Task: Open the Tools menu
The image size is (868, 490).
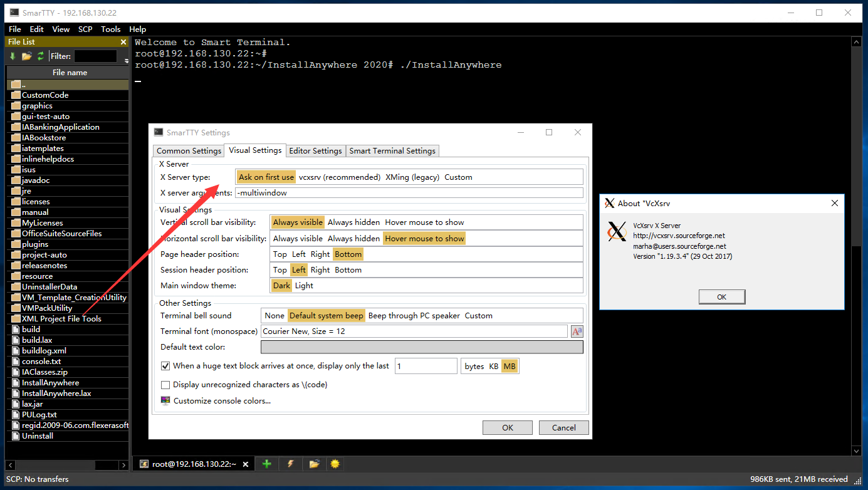Action: pyautogui.click(x=111, y=29)
